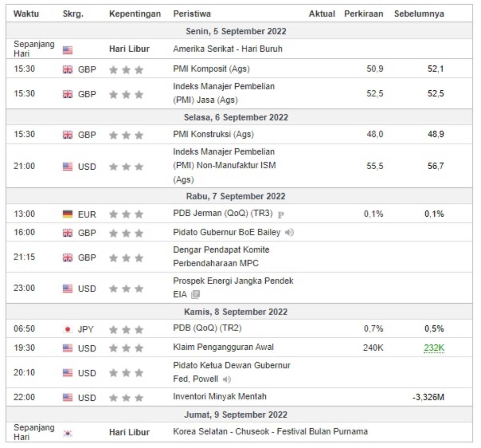This screenshot has width=481, height=448.
Task: Click US flag in Inventori Minyak Mentah row
Action: 68,397
